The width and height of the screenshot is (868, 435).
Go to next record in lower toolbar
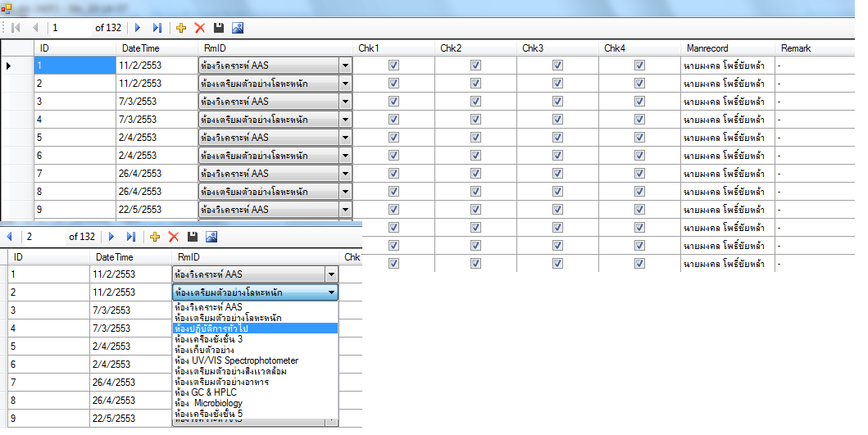111,236
